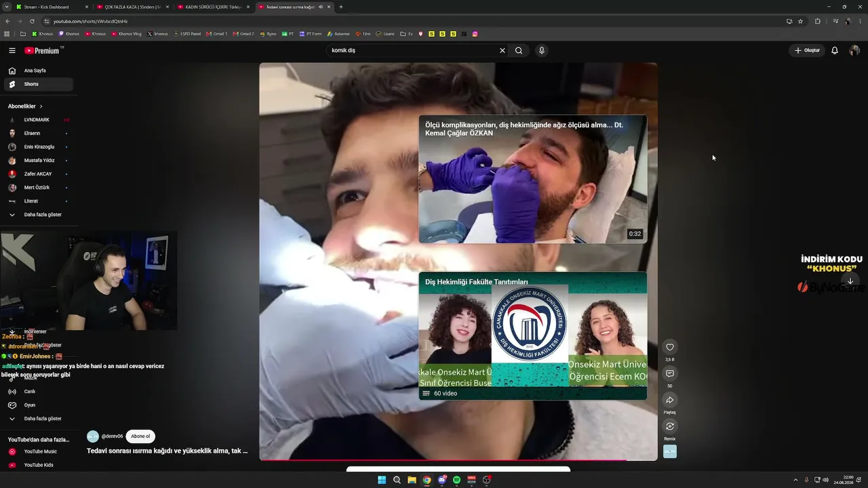
Task: Start voice search with the microphone
Action: (542, 50)
